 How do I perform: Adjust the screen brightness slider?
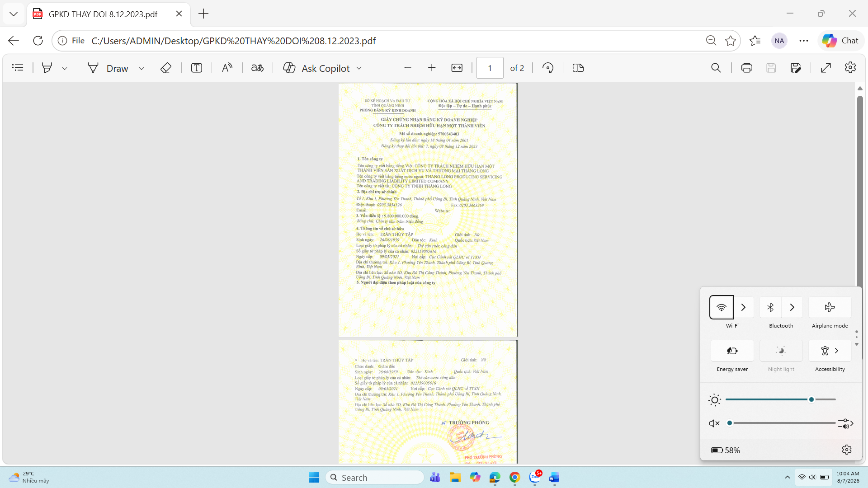point(781,399)
